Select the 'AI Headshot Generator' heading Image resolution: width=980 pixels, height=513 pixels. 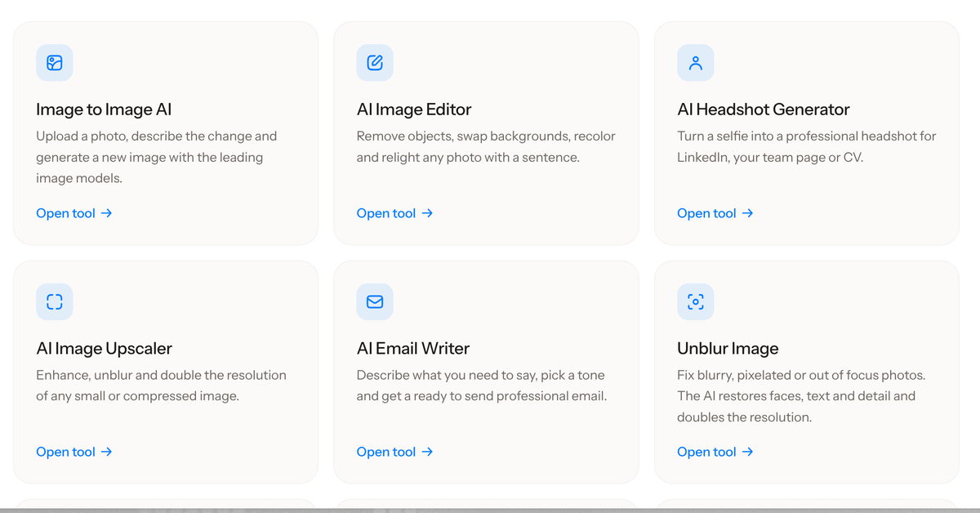click(764, 109)
